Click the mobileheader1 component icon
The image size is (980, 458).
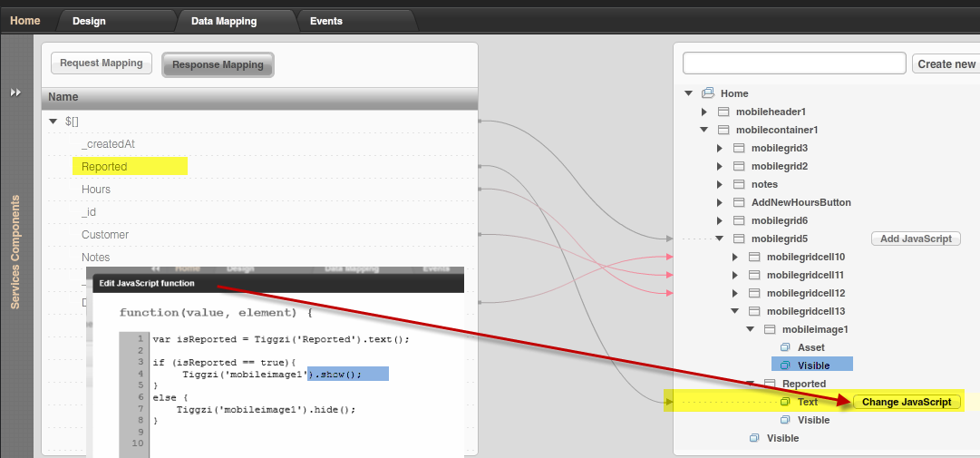(x=723, y=112)
